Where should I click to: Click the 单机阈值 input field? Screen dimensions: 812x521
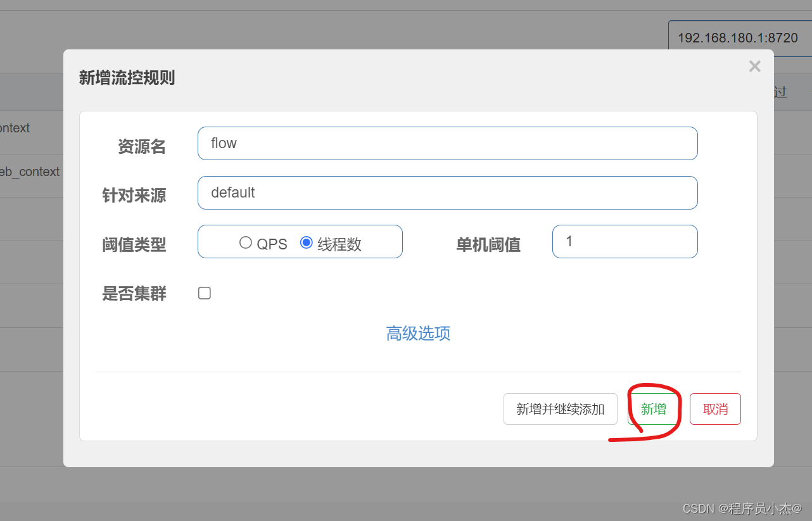[625, 241]
